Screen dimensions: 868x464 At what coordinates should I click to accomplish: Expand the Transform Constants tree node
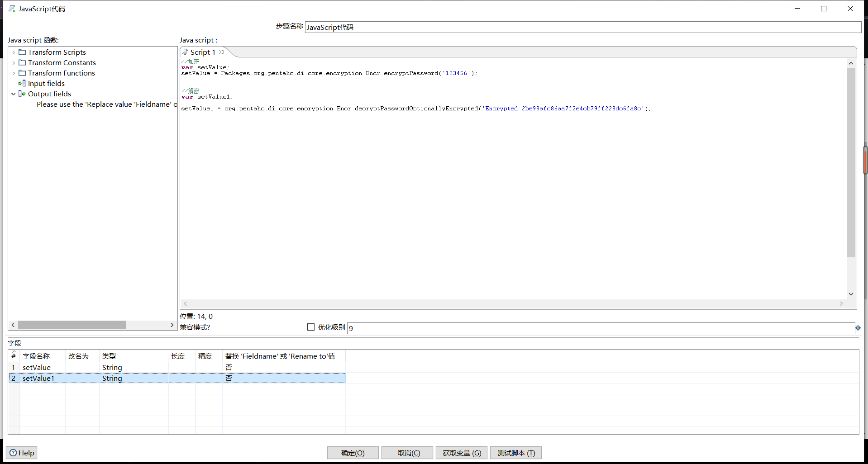click(x=13, y=62)
